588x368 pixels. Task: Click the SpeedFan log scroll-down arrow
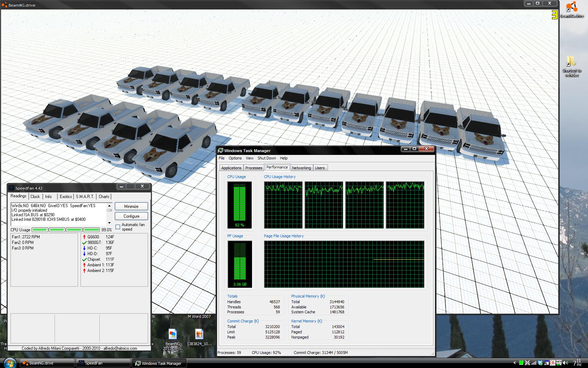coord(110,223)
